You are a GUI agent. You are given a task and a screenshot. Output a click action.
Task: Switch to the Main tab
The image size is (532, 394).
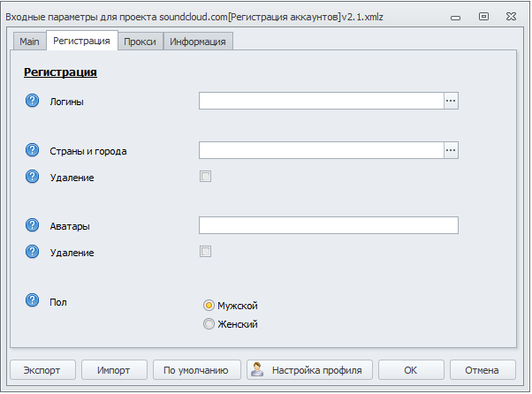29,42
